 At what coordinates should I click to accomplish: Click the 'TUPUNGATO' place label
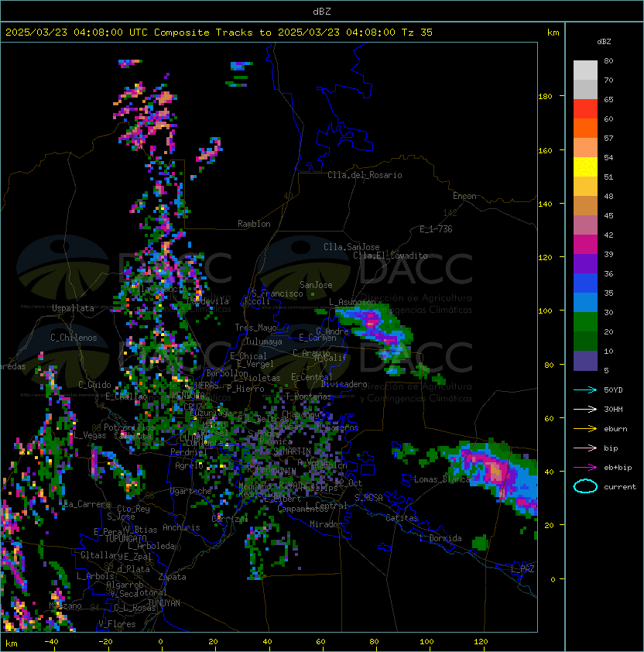tap(125, 539)
